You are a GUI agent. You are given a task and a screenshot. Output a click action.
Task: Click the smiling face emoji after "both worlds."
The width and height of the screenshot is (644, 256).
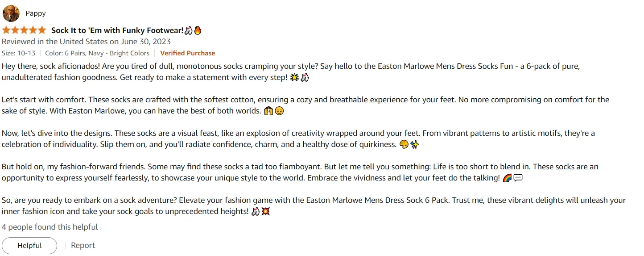[279, 111]
